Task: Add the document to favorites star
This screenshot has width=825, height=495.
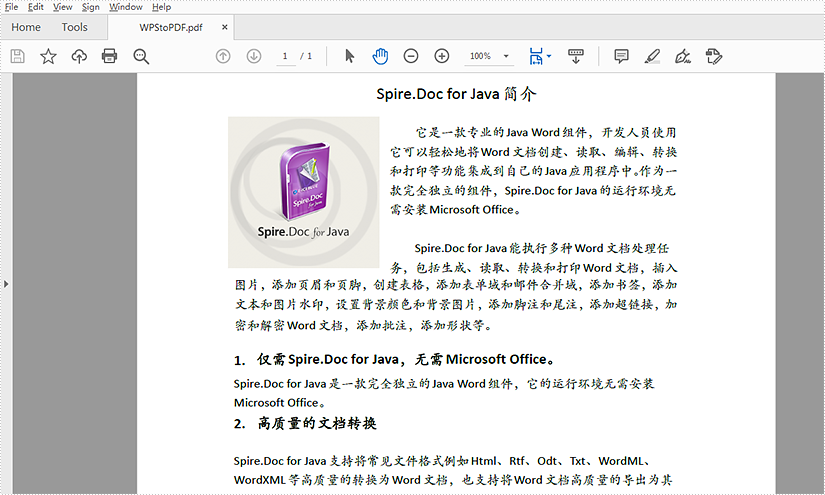Action: (x=48, y=56)
